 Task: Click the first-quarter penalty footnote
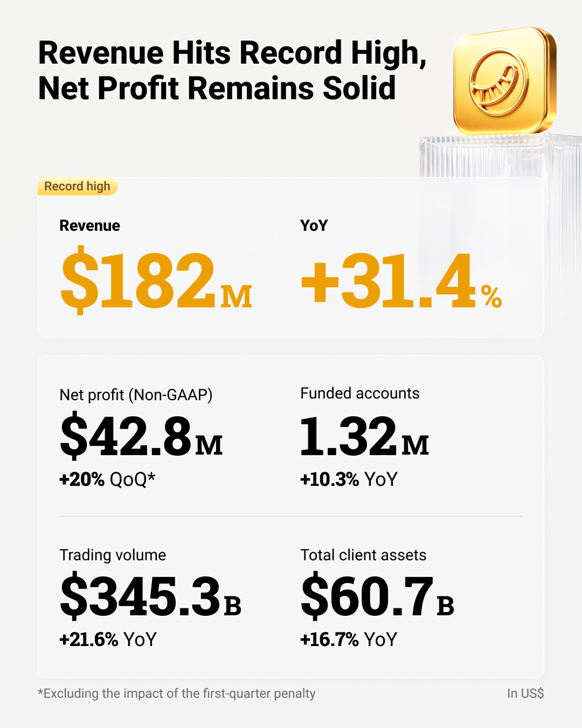[x=176, y=693]
